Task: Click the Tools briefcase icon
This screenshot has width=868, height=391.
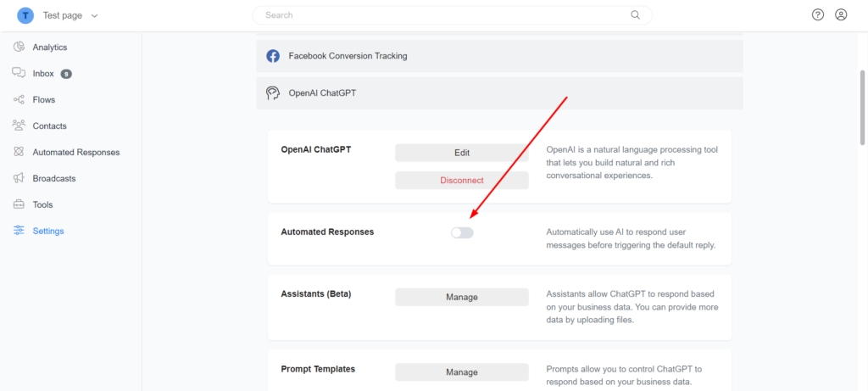Action: tap(19, 204)
